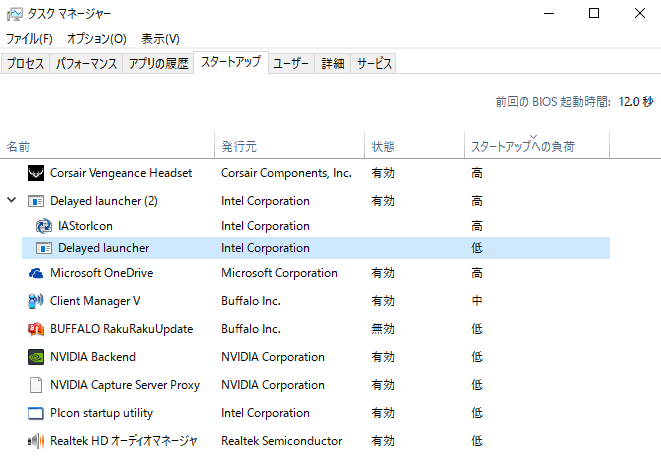The height and width of the screenshot is (468, 661).
Task: Click the Realtek Semiconductor publisher cell
Action: [282, 441]
